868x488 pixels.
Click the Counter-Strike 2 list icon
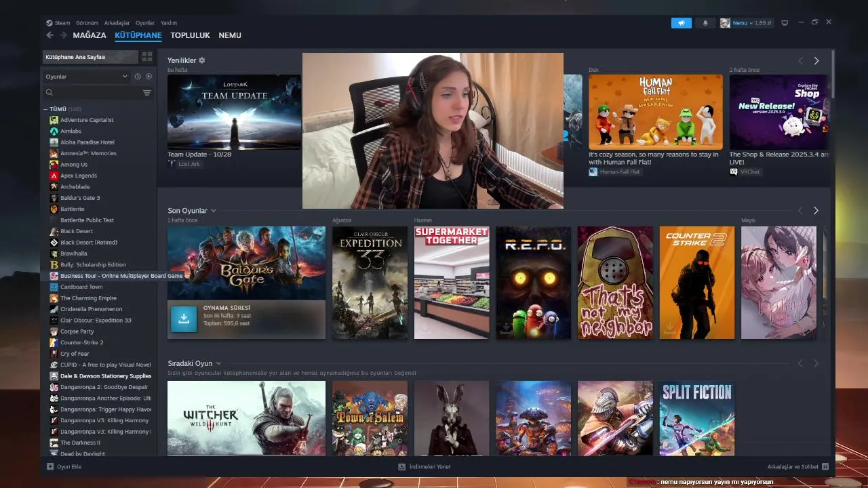pyautogui.click(x=54, y=342)
